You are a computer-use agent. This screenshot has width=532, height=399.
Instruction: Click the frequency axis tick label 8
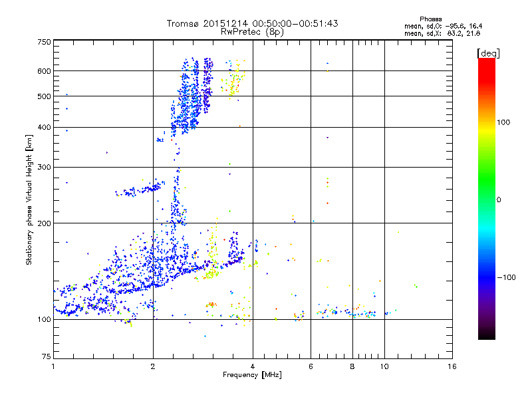tap(352, 366)
